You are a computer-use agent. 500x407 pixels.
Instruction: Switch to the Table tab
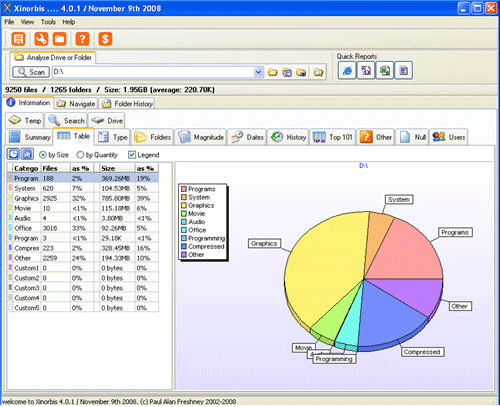point(73,136)
